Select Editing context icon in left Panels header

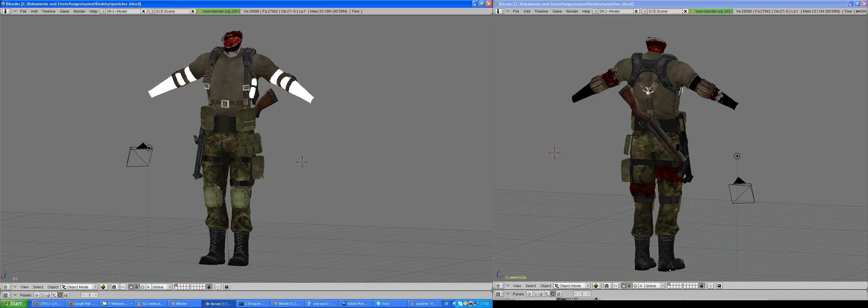pos(60,295)
